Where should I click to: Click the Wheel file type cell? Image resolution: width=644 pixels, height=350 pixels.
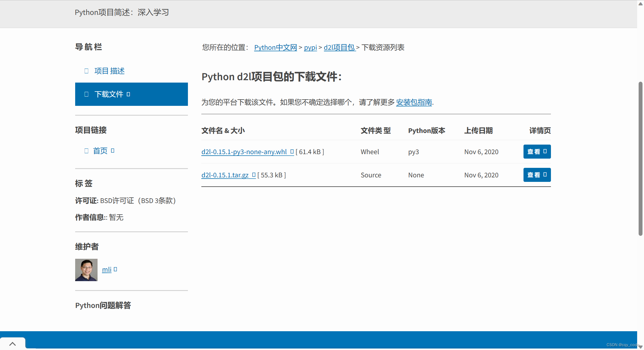point(370,152)
